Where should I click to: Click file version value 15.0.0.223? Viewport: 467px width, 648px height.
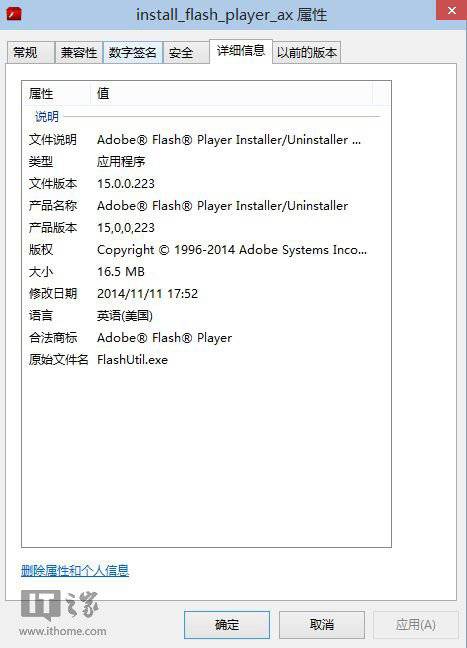tap(126, 183)
